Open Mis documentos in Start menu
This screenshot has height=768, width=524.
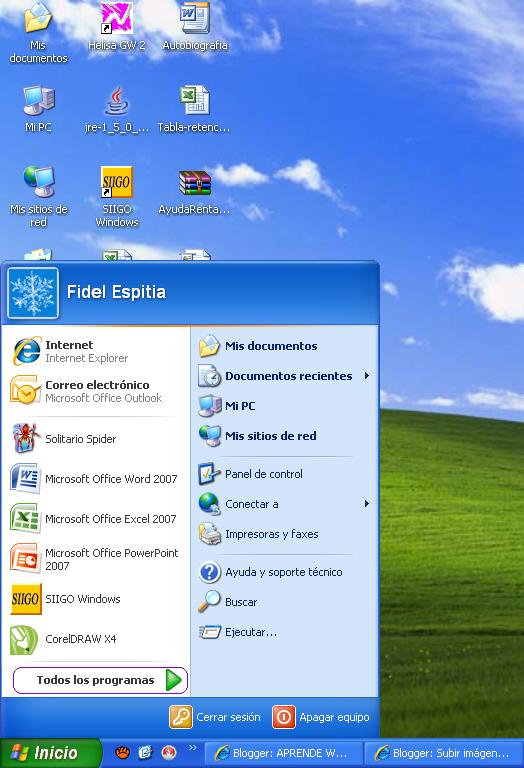coord(284,346)
